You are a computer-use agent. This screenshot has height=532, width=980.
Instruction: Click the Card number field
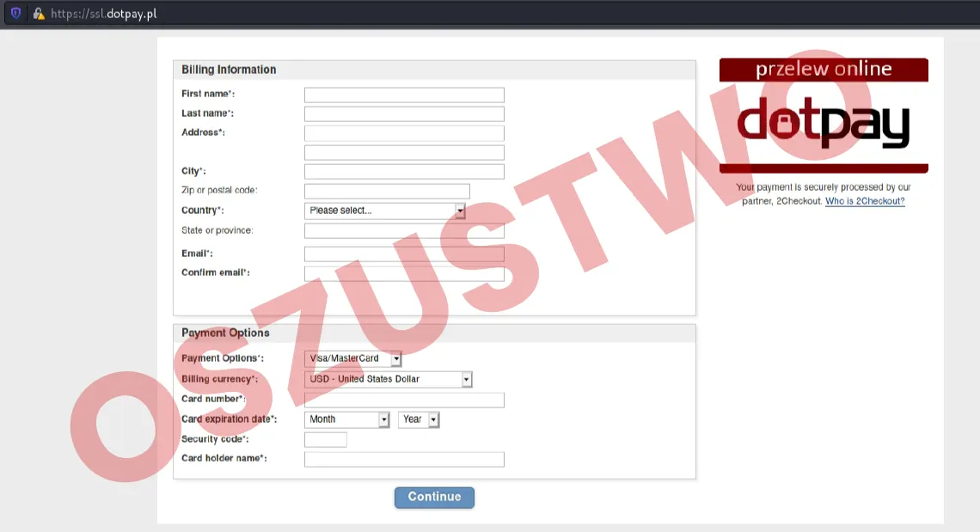tap(404, 401)
